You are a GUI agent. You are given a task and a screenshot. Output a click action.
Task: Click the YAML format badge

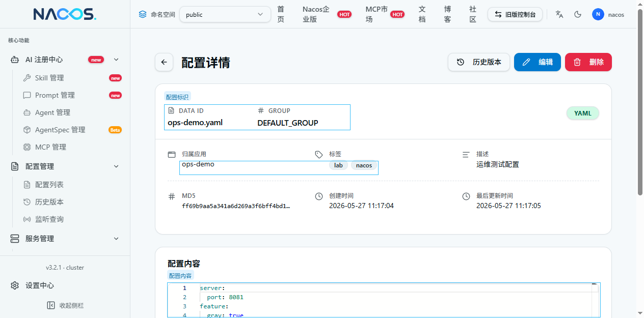(x=583, y=113)
